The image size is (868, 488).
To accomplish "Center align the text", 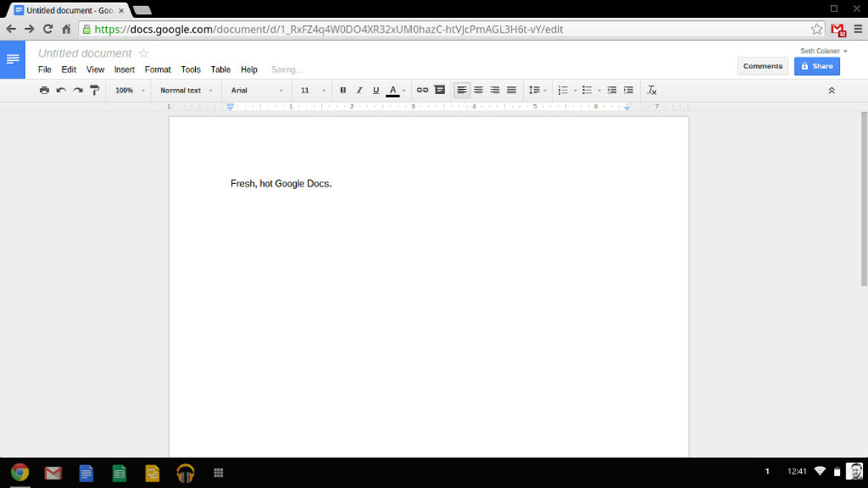I will [479, 90].
